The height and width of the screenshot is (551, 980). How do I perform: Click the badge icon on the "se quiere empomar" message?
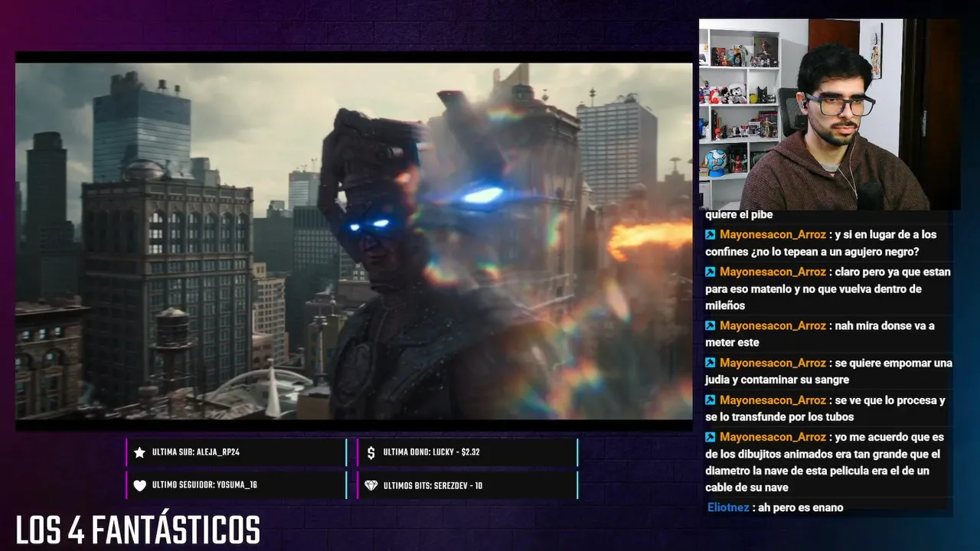[x=710, y=364]
